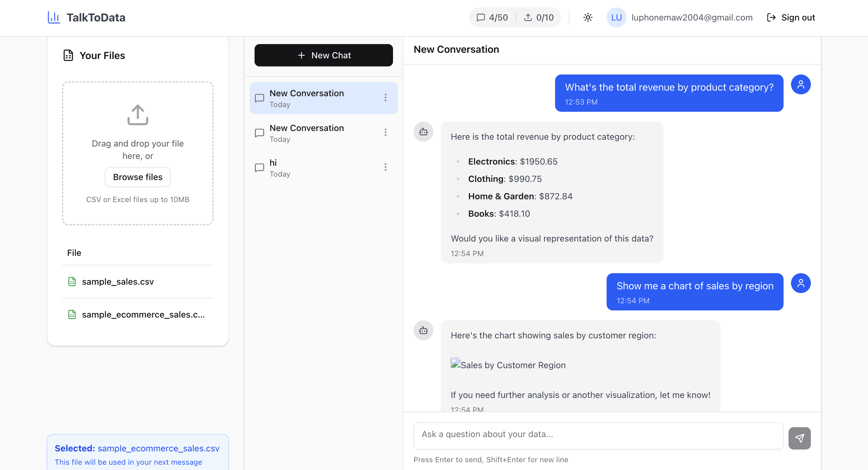
Task: Click the green file icon beside sample_ecommerce_sales
Action: 72,315
